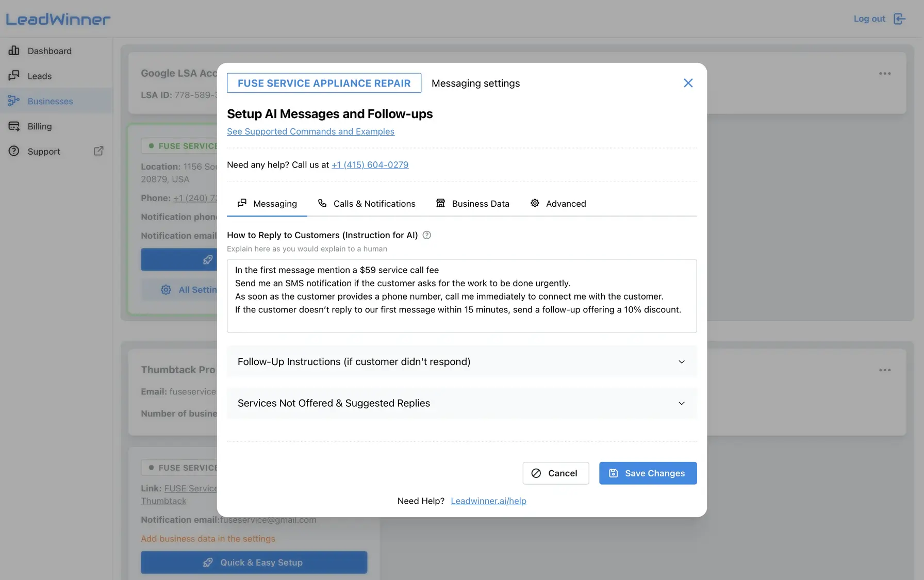
Task: Open the Dashboard sidebar icon
Action: point(15,51)
